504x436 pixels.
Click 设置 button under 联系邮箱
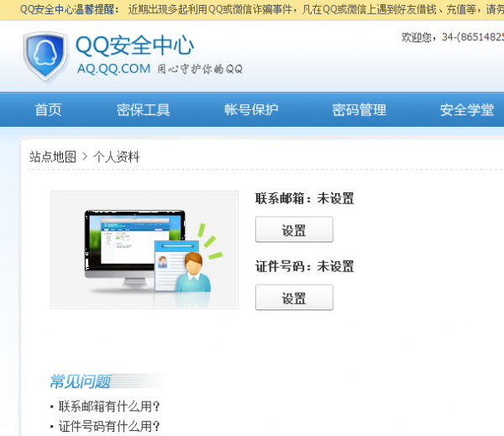[x=294, y=229]
